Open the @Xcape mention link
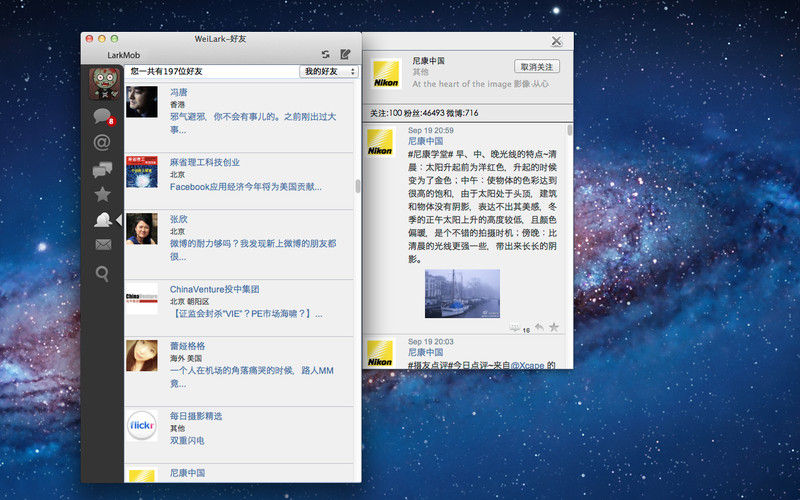This screenshot has height=500, width=800. click(x=527, y=365)
